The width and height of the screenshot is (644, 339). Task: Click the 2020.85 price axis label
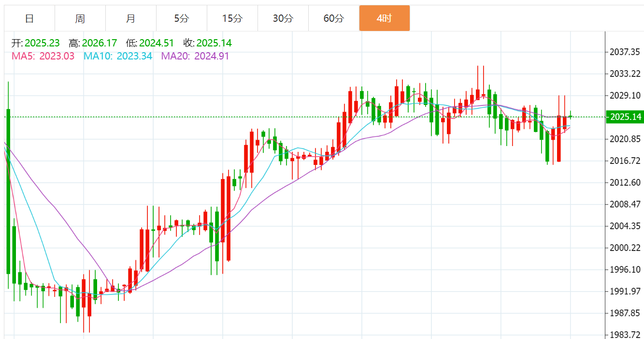point(625,139)
